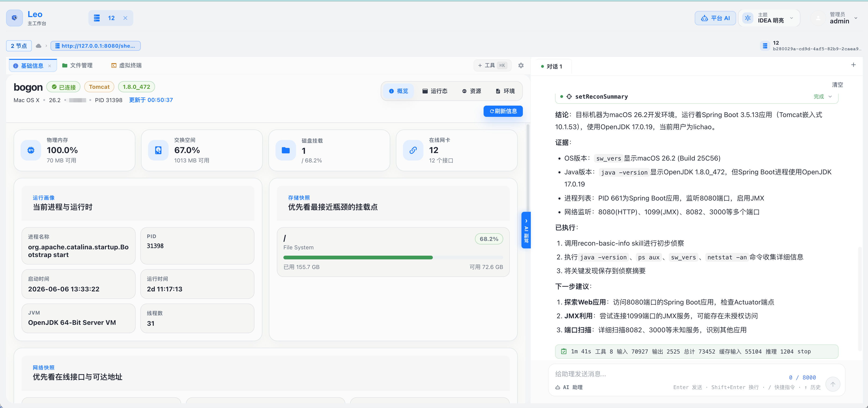Select the 资源 view tab
868x408 pixels.
click(x=471, y=91)
